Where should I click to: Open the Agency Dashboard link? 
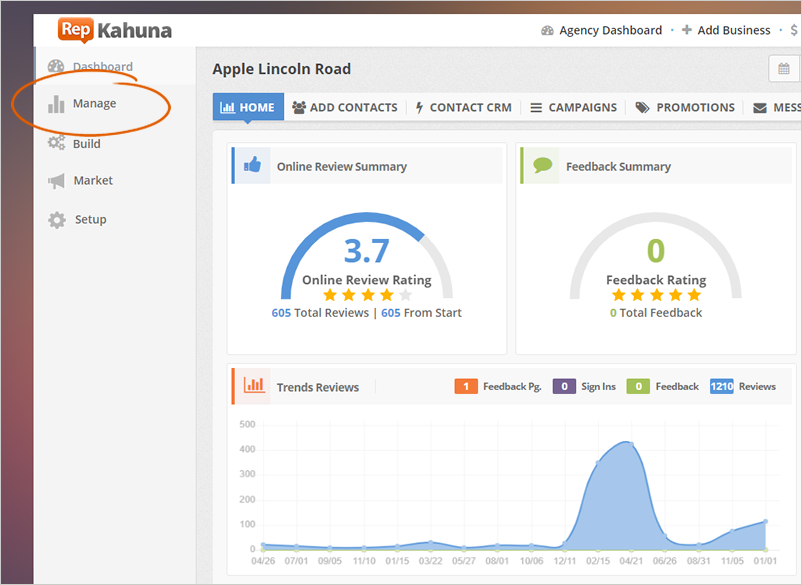(601, 30)
